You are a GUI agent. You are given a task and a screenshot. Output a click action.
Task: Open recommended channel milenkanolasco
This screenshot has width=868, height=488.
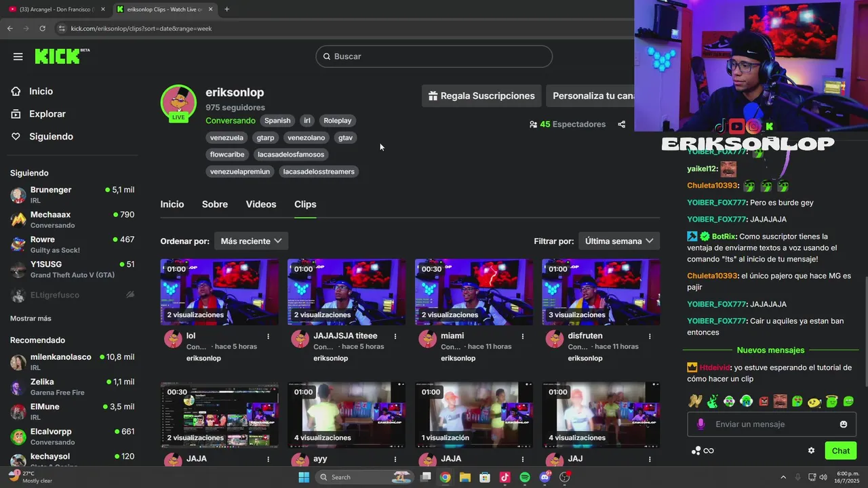click(x=72, y=362)
